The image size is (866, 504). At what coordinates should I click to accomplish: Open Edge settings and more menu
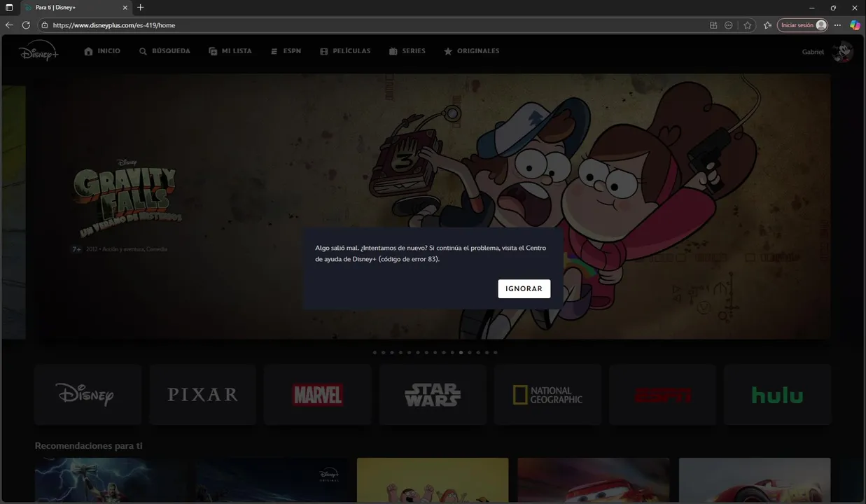[837, 25]
